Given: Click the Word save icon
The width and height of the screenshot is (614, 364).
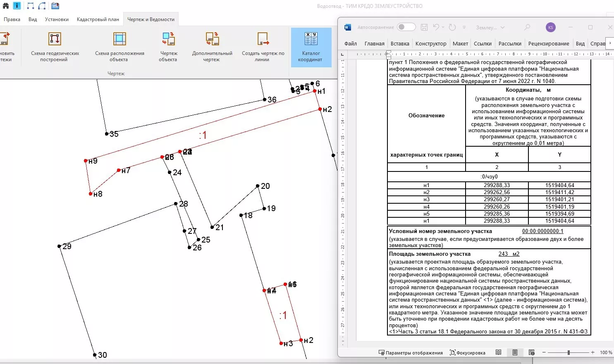Looking at the screenshot, I should point(424,27).
